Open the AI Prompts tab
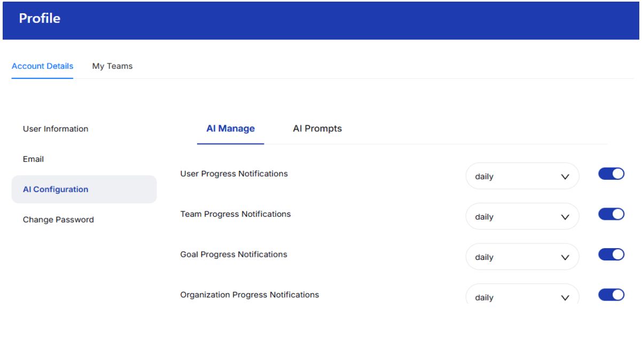The image size is (642, 364). (317, 129)
